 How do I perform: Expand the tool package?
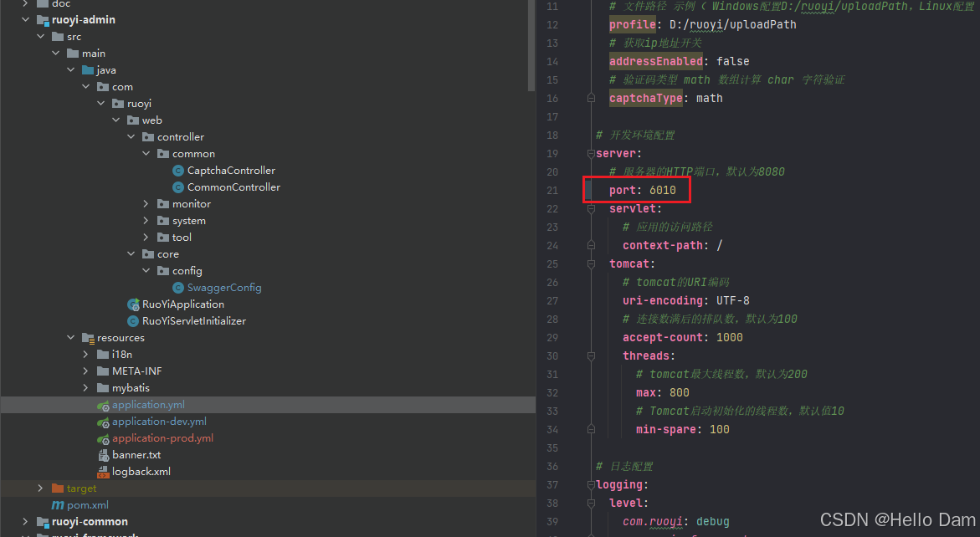point(146,238)
